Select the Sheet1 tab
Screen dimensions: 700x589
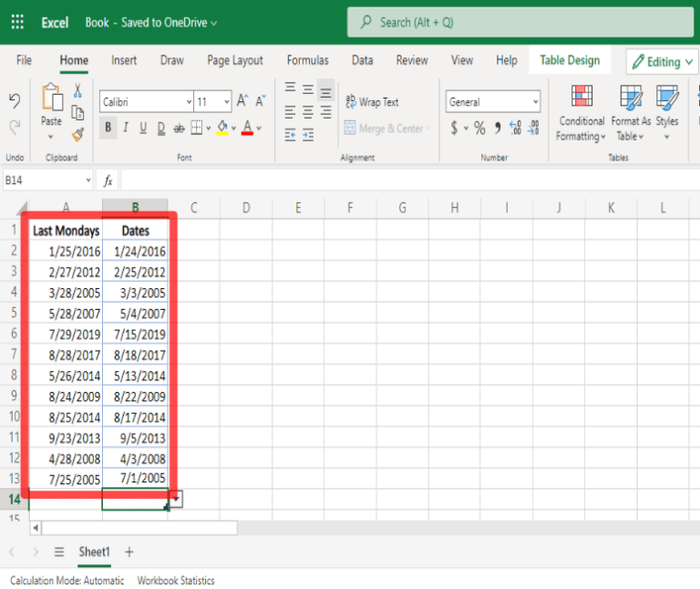[94, 552]
